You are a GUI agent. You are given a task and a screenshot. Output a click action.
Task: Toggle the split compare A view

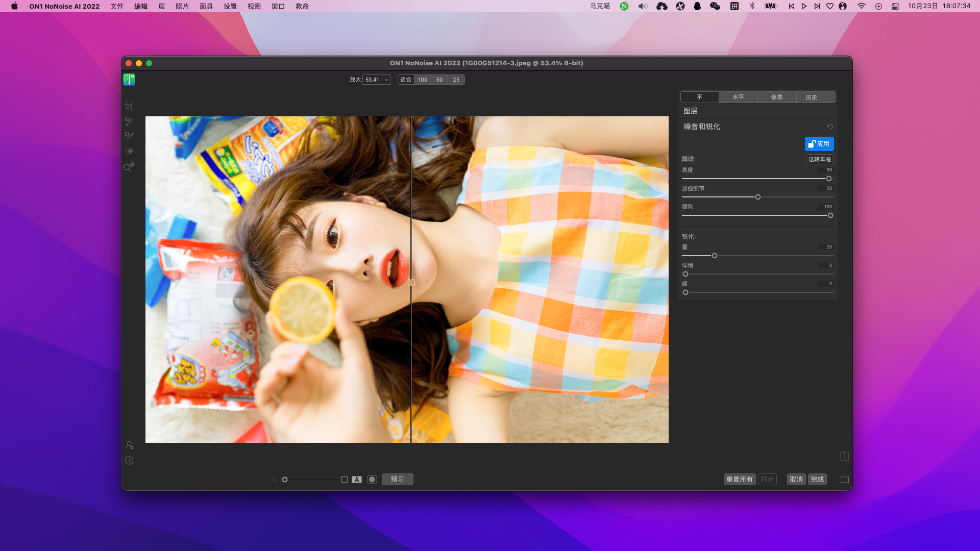(x=357, y=480)
